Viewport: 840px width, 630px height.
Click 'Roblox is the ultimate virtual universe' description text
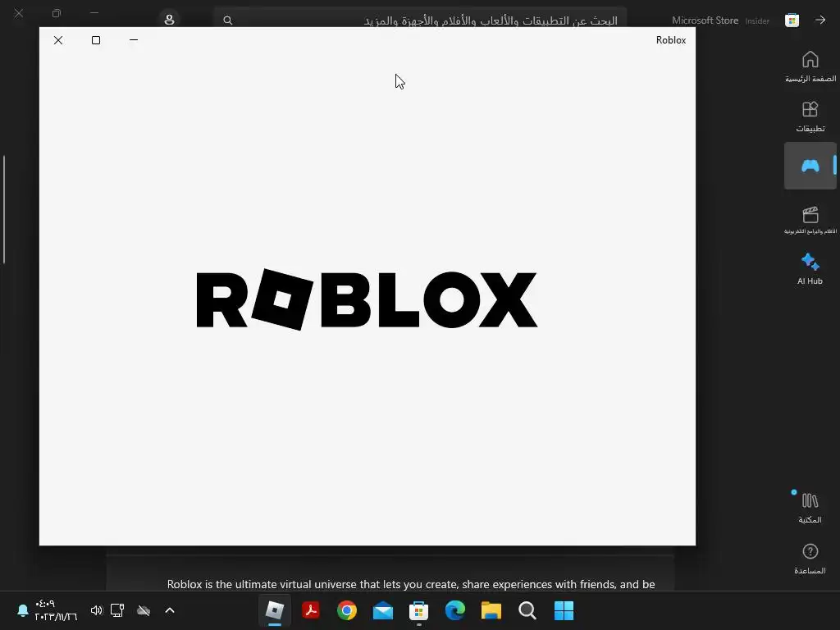click(411, 584)
